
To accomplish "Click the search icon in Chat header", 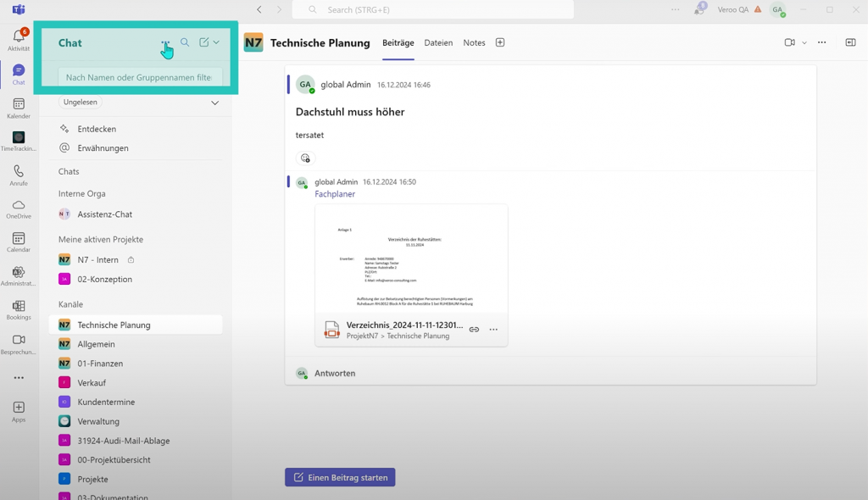I will (185, 42).
